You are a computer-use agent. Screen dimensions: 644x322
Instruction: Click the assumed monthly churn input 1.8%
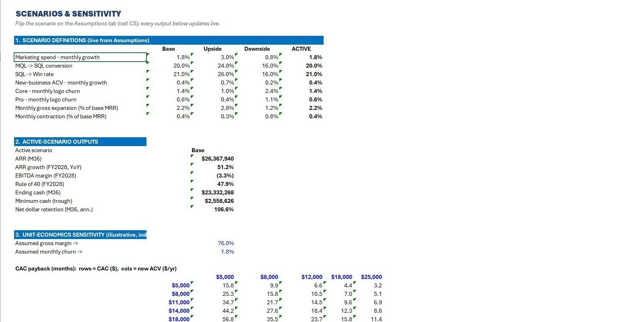click(227, 252)
